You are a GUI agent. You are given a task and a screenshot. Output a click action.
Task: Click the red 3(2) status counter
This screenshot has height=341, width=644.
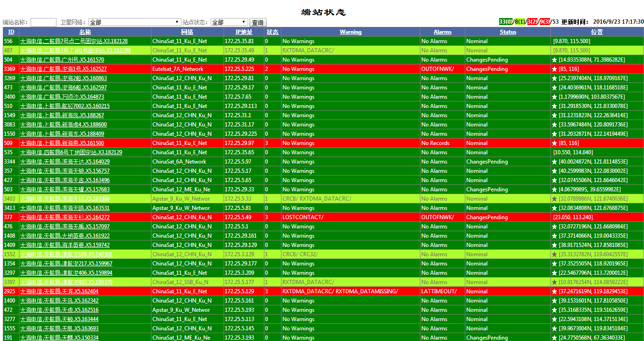pyautogui.click(x=532, y=22)
